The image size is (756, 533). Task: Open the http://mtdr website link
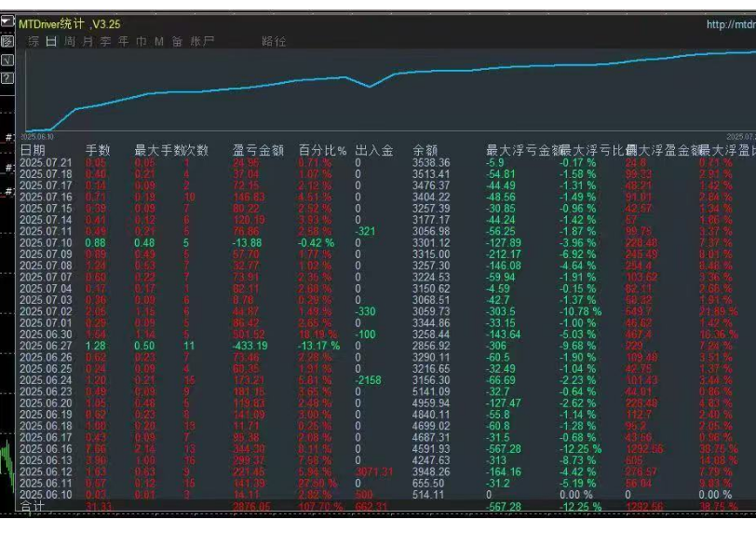pos(731,24)
